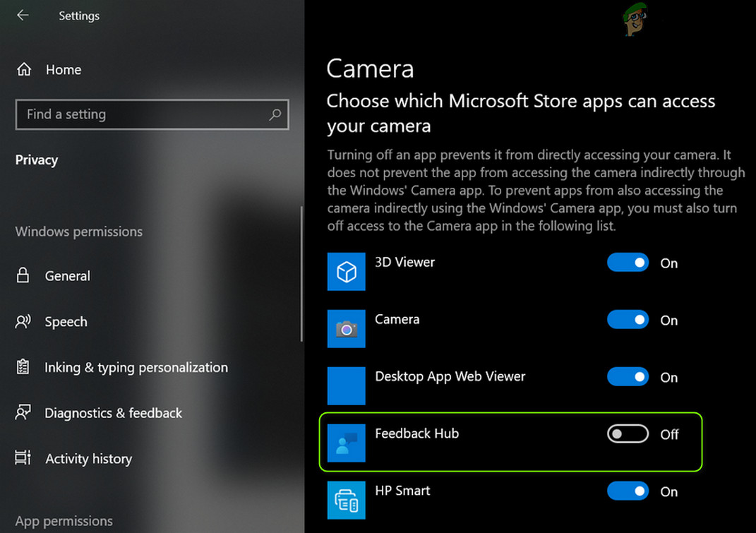Click the 3D Viewer app name
The image size is (756, 533).
[x=405, y=262]
